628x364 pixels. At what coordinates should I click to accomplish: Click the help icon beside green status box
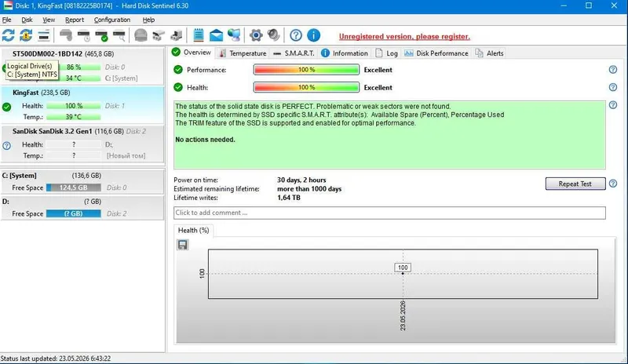click(613, 105)
